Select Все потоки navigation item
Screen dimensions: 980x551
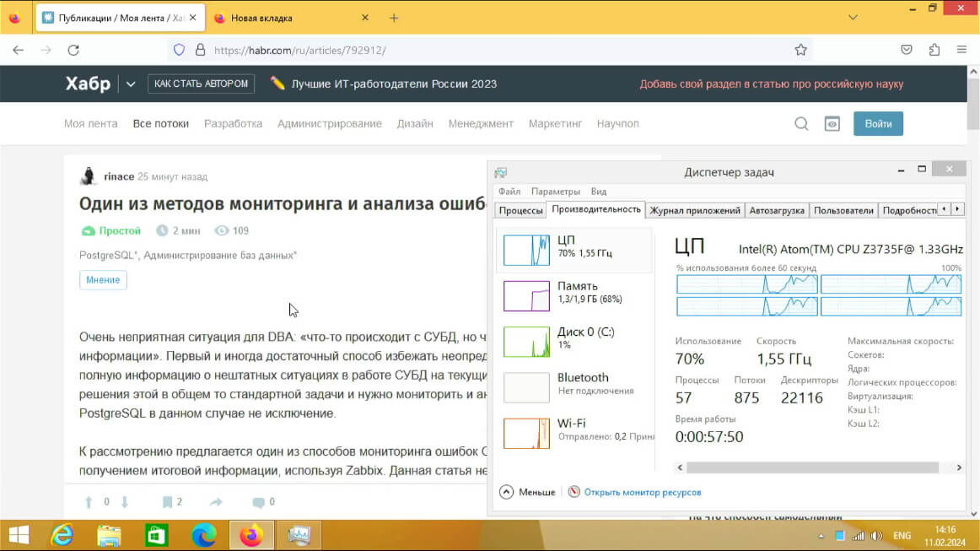(160, 124)
